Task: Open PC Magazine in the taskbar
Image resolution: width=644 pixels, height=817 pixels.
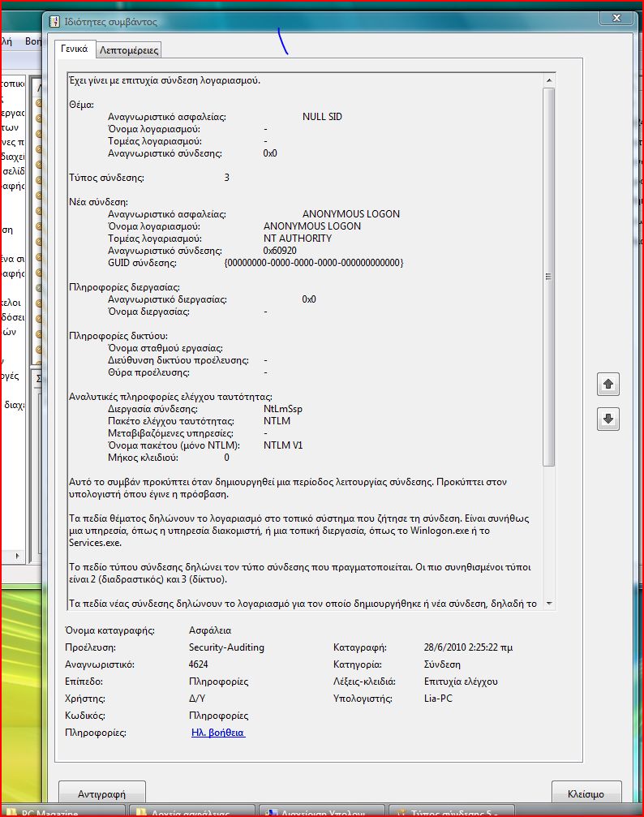Action: [62, 812]
